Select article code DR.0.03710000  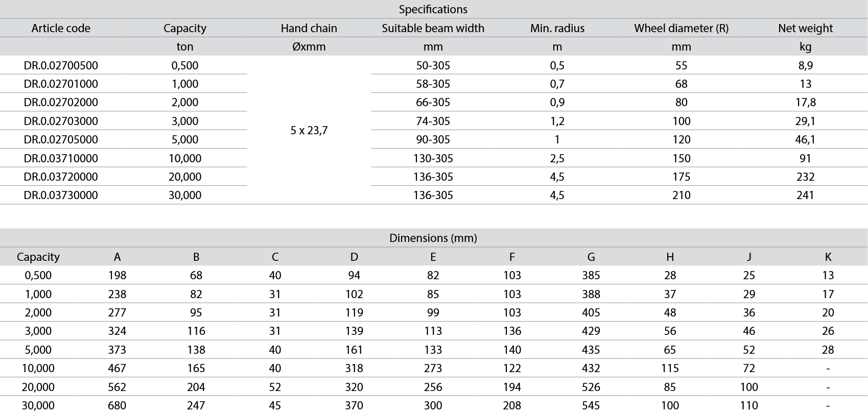click(x=61, y=158)
